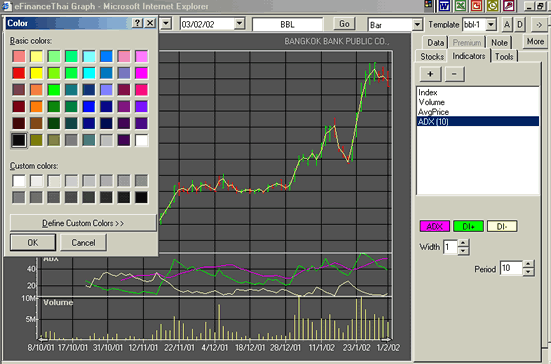The width and height of the screenshot is (551, 364).
Task: Switch to the Note tab
Action: pyautogui.click(x=499, y=43)
